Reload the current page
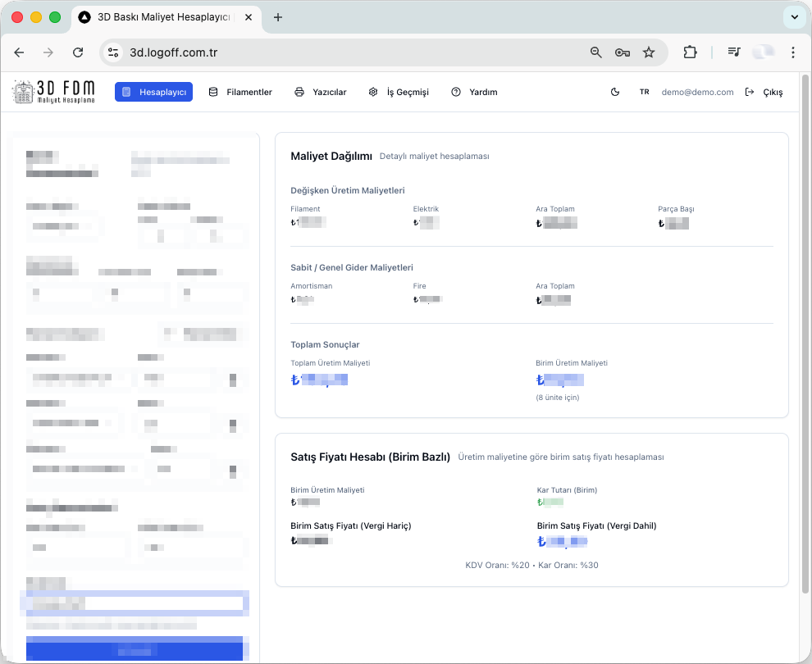Viewport: 812px width, 664px height. point(78,52)
